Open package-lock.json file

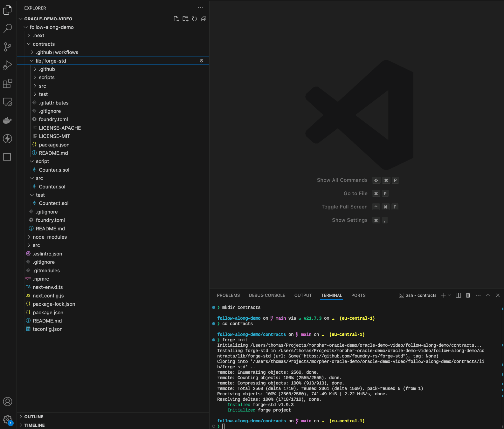(113, 304)
